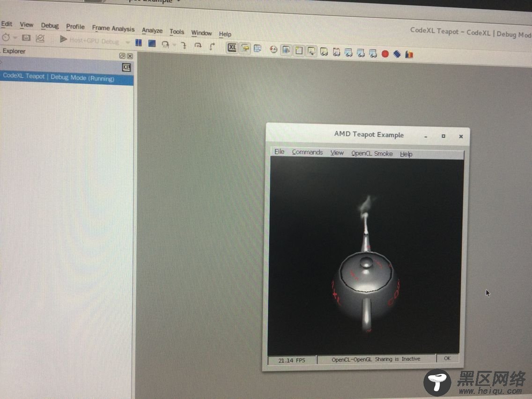This screenshot has height=399, width=532.
Task: Click OpenCL-OpenGL Sharing is Inactive status
Action: click(x=376, y=359)
